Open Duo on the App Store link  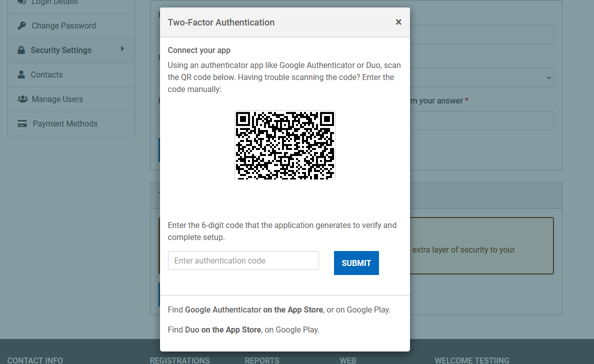tap(223, 330)
